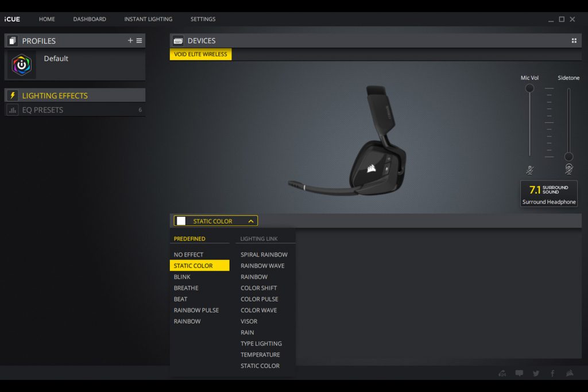
Task: Open Instant Lighting menu
Action: [x=148, y=19]
